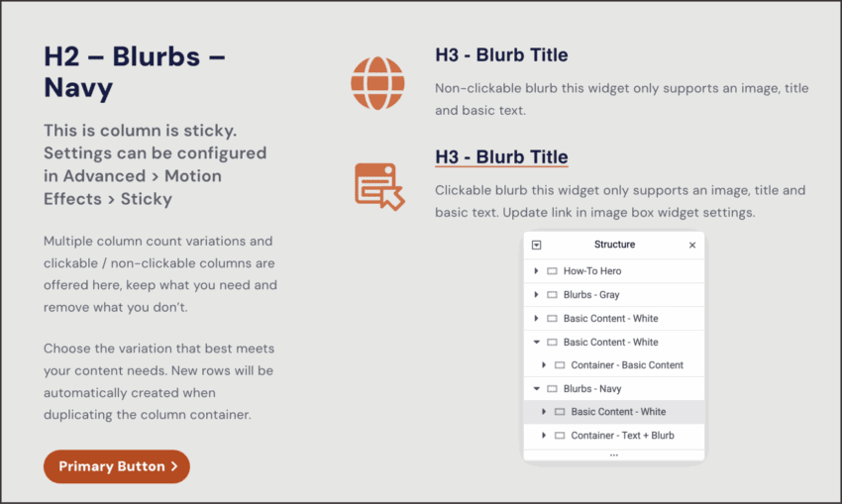
Task: Expand the How-To Hero arrow
Action: pyautogui.click(x=536, y=271)
